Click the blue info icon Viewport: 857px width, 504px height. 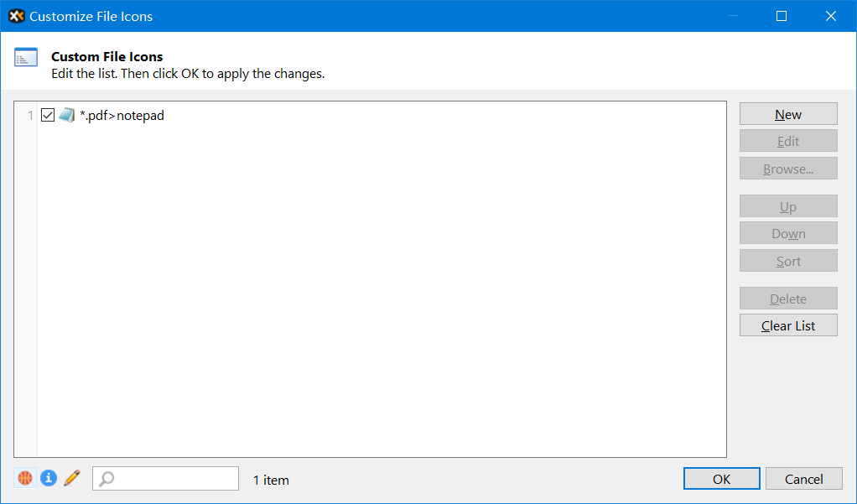49,478
